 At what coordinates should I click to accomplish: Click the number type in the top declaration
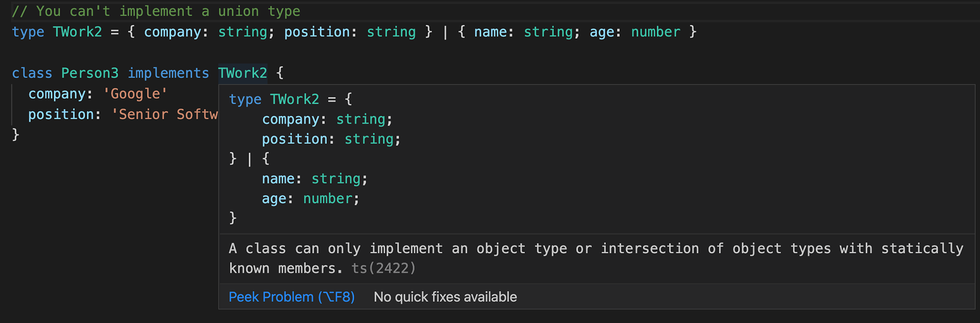(x=656, y=32)
